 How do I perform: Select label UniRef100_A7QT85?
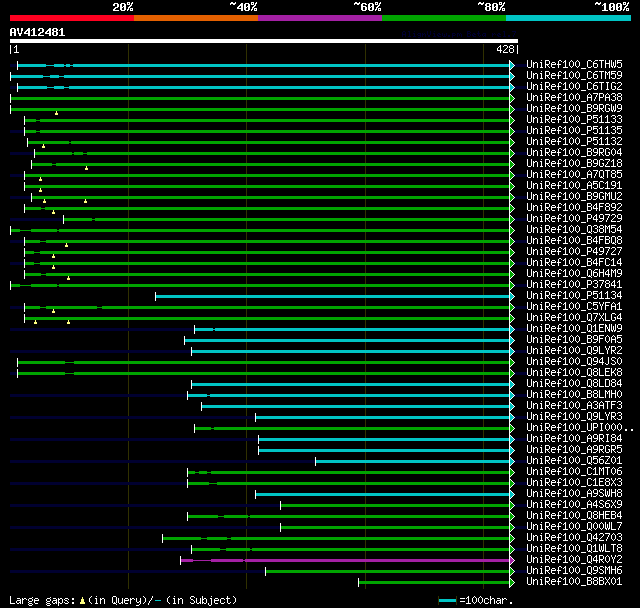(574, 175)
